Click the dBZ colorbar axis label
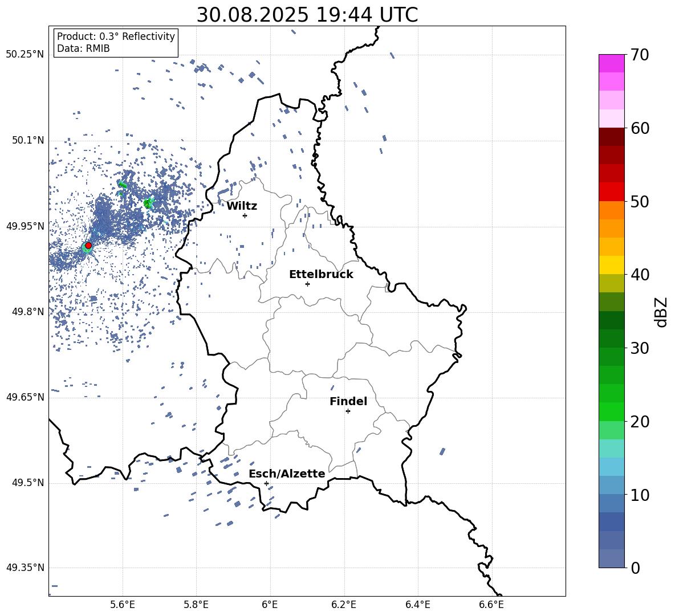This screenshot has width=675, height=616. (661, 312)
